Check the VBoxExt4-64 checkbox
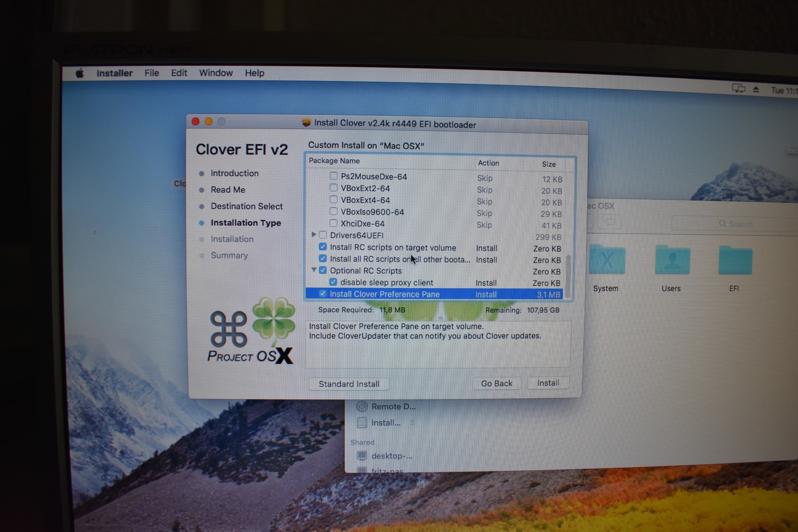Viewport: 798px width, 532px height. coord(333,199)
